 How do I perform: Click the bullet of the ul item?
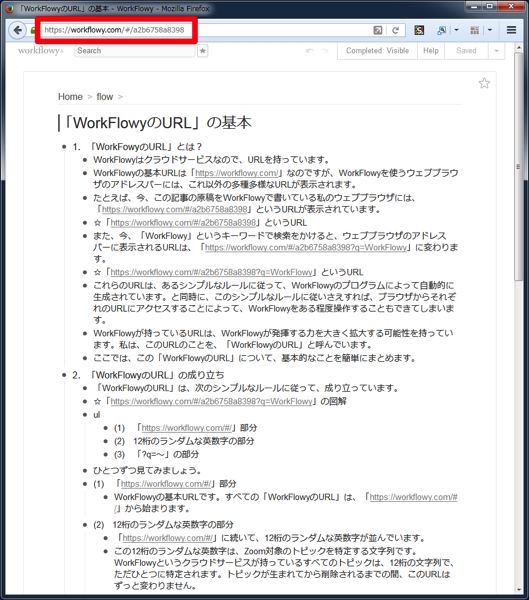[85, 415]
